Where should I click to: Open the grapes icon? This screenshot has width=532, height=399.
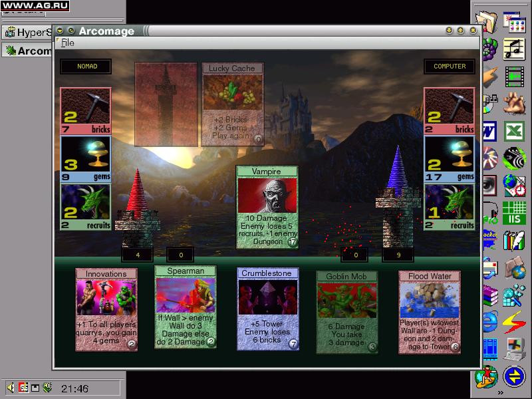(x=490, y=50)
